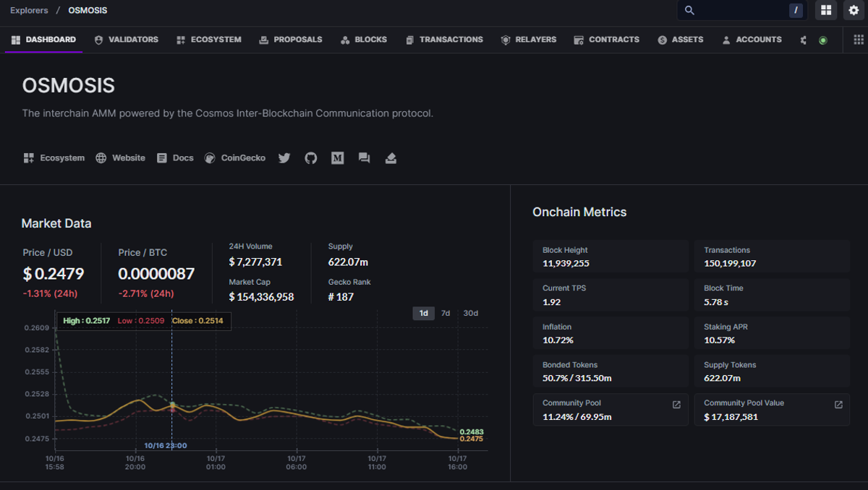Viewport: 868px width, 490px height.
Task: Click the download tray icon beside forum
Action: 391,158
